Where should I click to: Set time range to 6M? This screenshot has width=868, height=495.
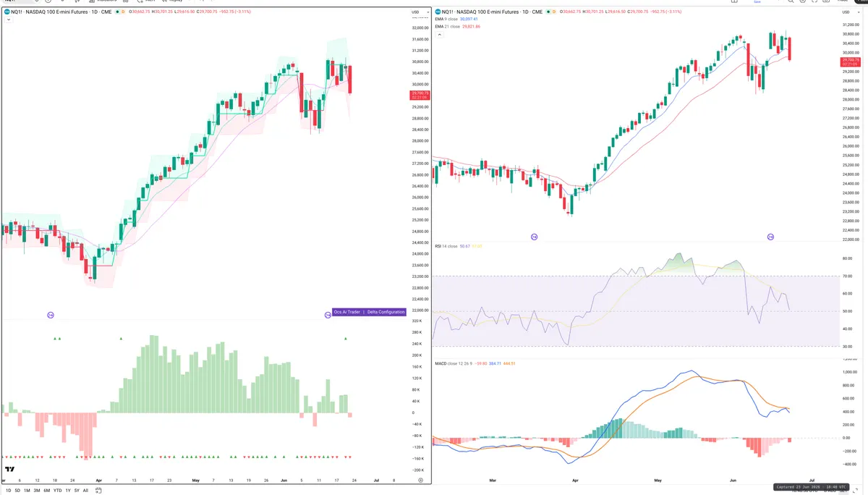[x=46, y=491]
